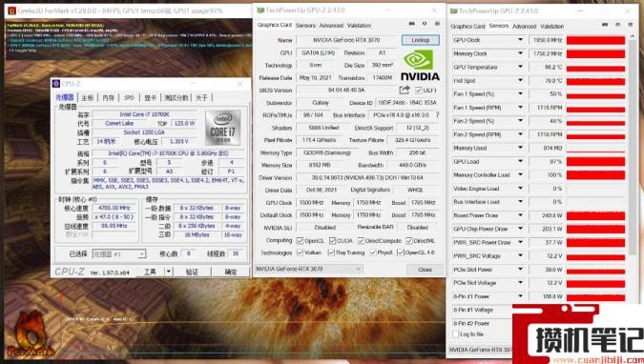The height and width of the screenshot is (364, 644).
Task: Toggle the Ray Tracing checkbox
Action: pyautogui.click(x=331, y=253)
